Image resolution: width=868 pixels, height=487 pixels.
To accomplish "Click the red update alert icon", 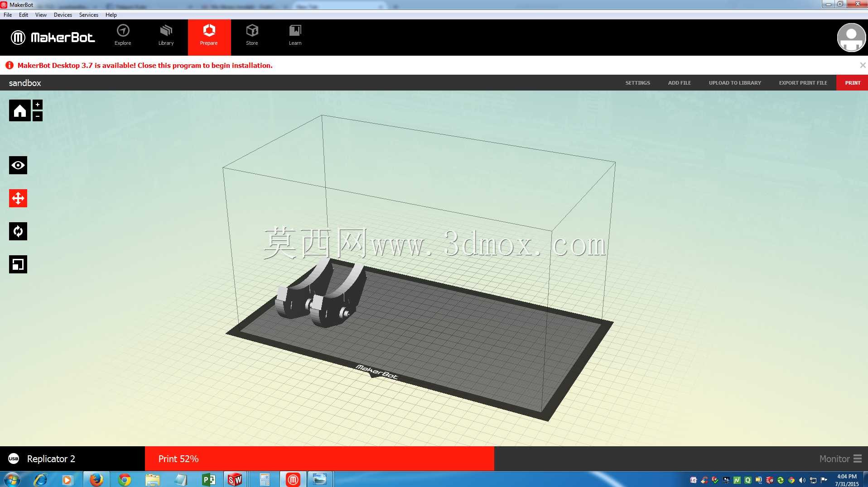I will (x=9, y=65).
